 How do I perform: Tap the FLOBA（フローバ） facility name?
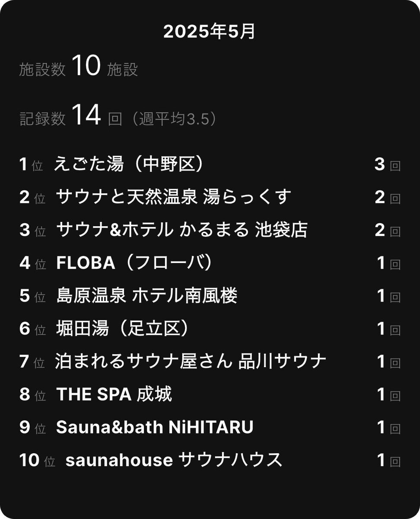134,263
